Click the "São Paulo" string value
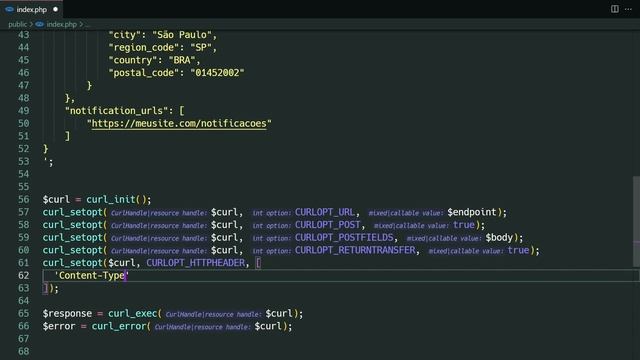The image size is (640, 360). (x=182, y=35)
